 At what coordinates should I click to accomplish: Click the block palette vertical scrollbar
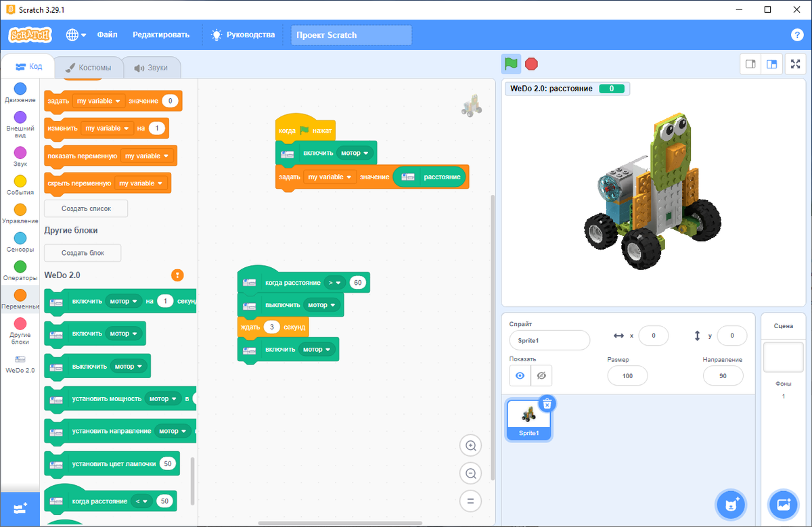point(191,480)
